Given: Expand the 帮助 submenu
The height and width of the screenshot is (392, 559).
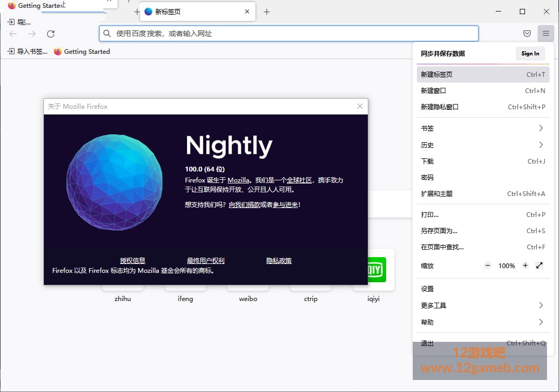Looking at the screenshot, I should [x=483, y=322].
